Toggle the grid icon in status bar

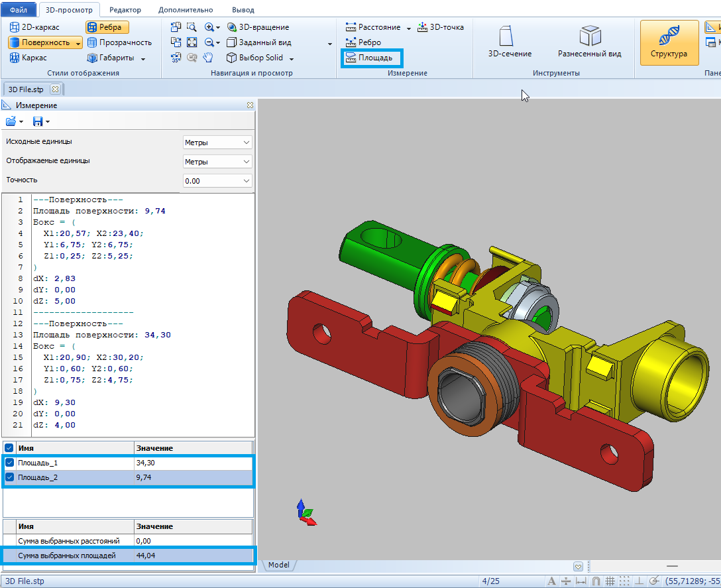pyautogui.click(x=610, y=581)
